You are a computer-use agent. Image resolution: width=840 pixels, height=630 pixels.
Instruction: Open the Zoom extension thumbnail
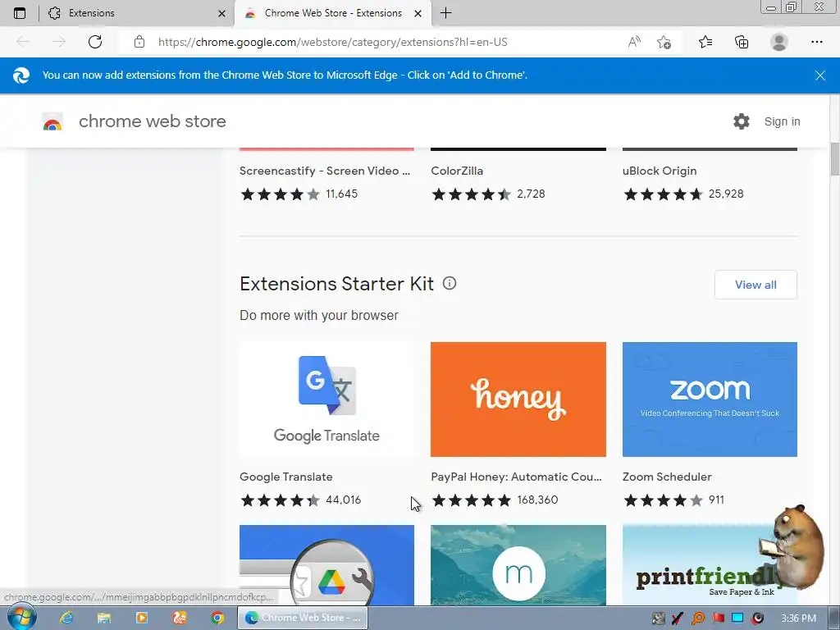point(710,399)
